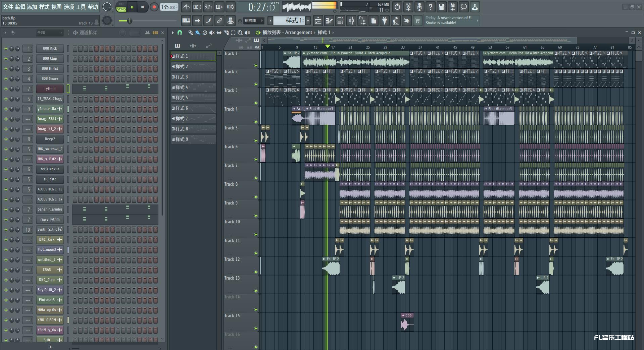Mute the 808 Kick channel LED
The image size is (644, 350).
point(6,49)
